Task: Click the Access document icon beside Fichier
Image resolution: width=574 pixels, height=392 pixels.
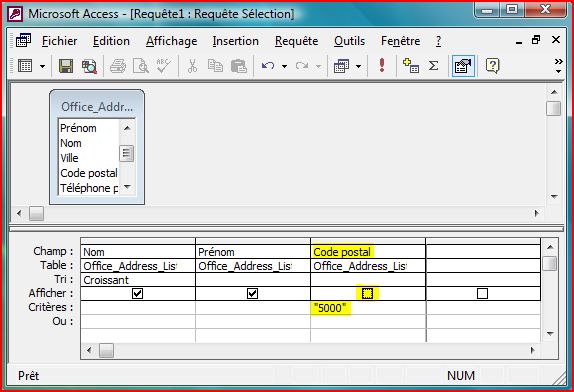Action: click(23, 40)
